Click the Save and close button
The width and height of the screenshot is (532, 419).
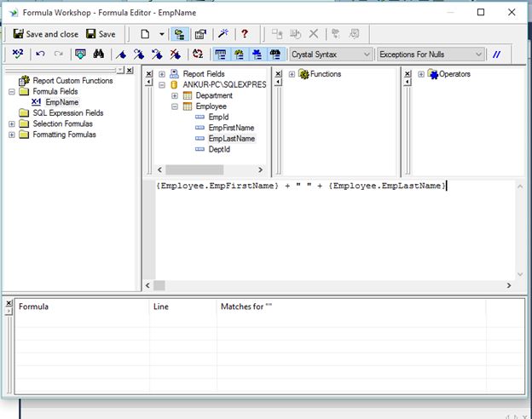click(44, 34)
